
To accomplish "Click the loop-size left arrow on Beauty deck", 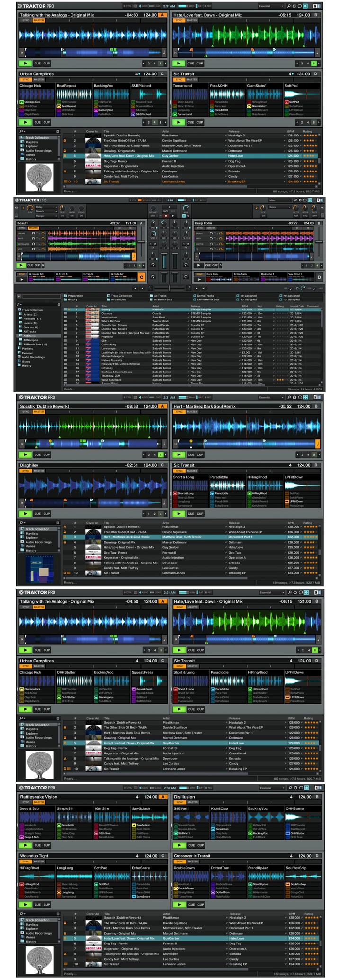I will [x=125, y=265].
